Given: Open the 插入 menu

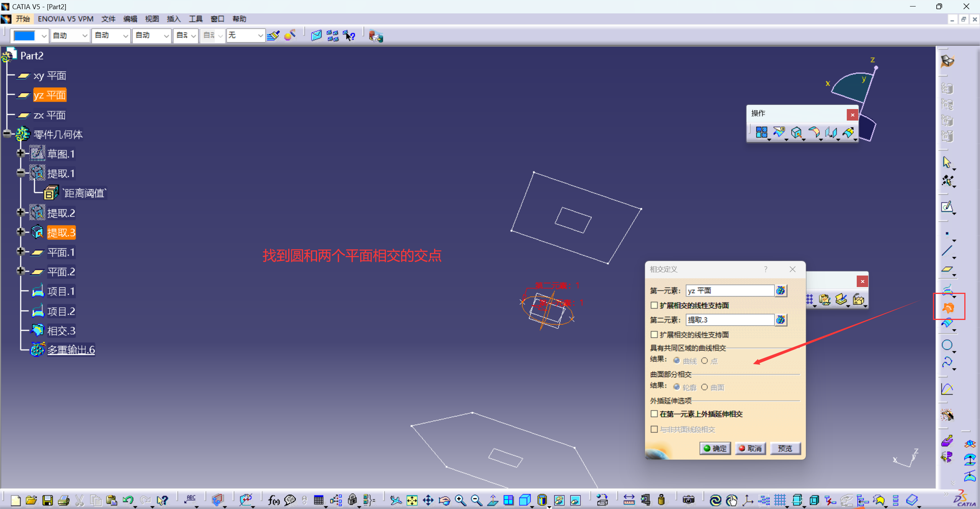Looking at the screenshot, I should click(x=173, y=19).
